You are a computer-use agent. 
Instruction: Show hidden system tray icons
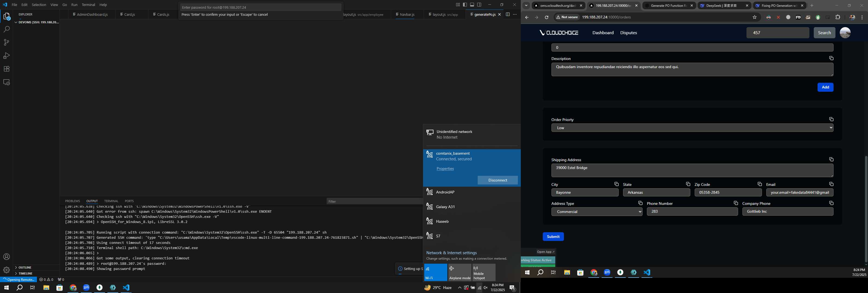click(x=459, y=288)
